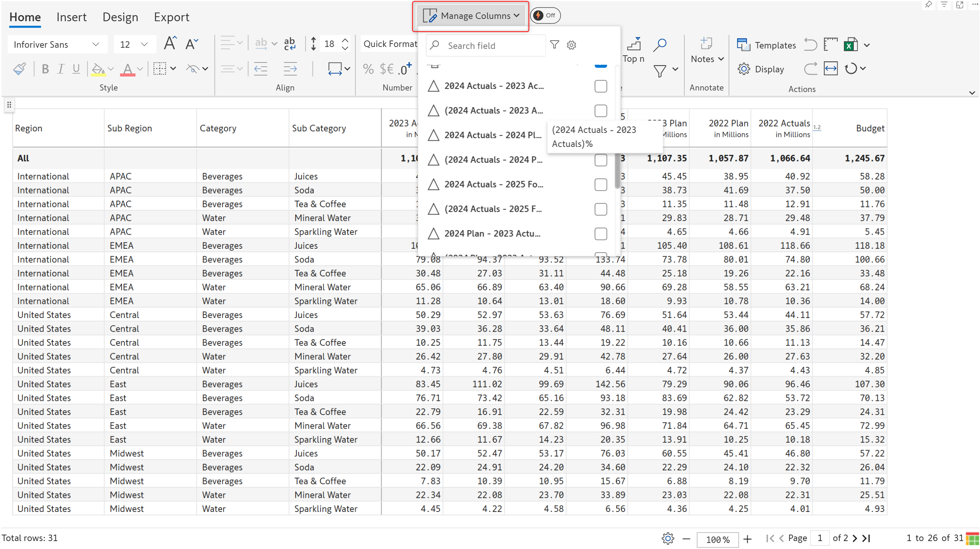Open the Export tab
The width and height of the screenshot is (980, 549).
(x=171, y=17)
